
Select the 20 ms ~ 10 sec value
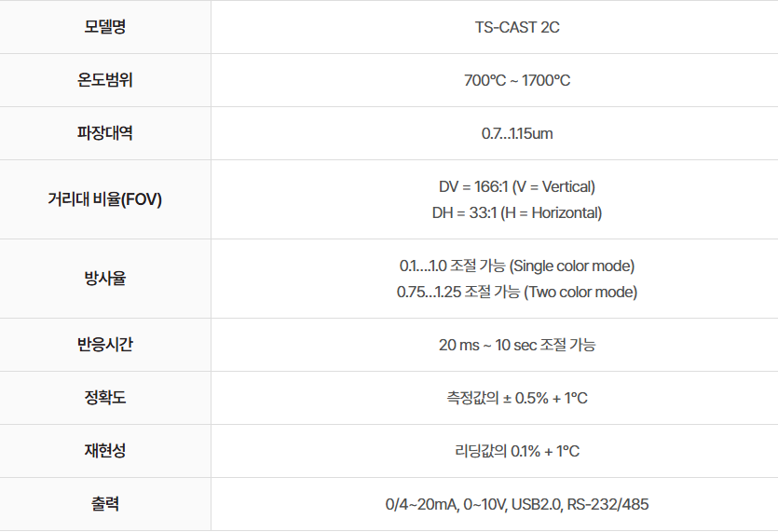tap(517, 345)
